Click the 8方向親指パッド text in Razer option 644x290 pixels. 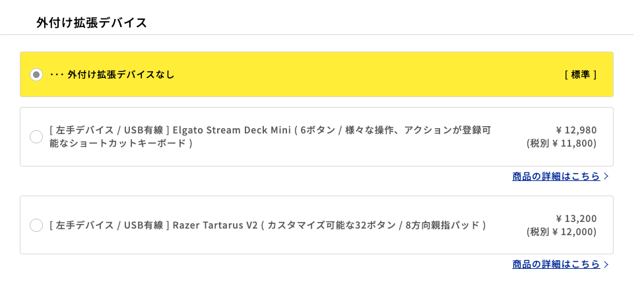click(x=445, y=225)
